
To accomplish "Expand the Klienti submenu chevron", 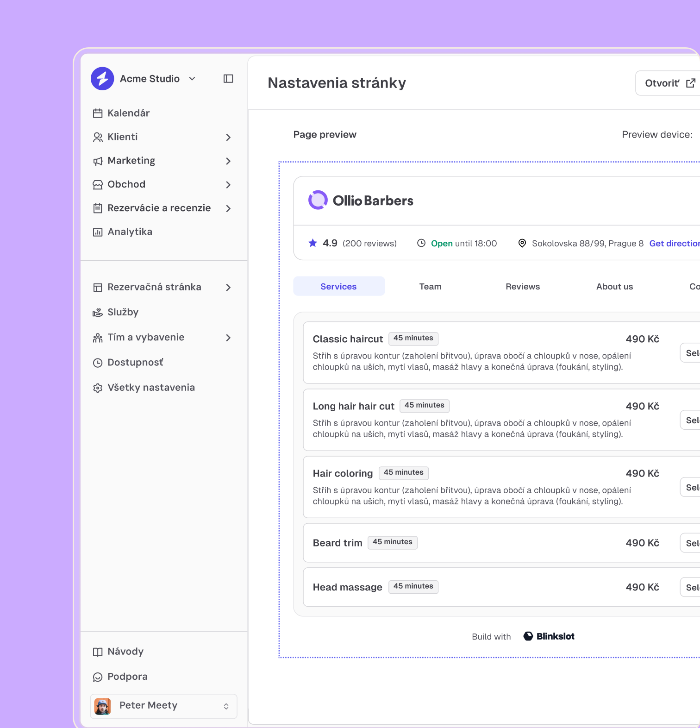I will click(x=228, y=137).
